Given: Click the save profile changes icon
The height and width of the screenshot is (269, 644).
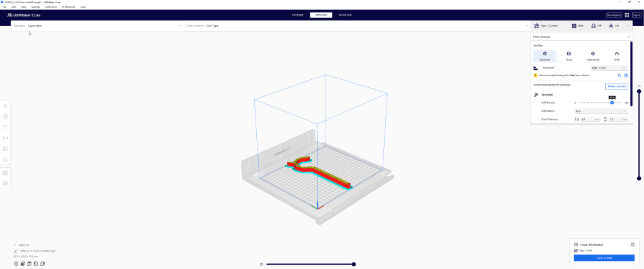Looking at the screenshot, I should [x=626, y=75].
